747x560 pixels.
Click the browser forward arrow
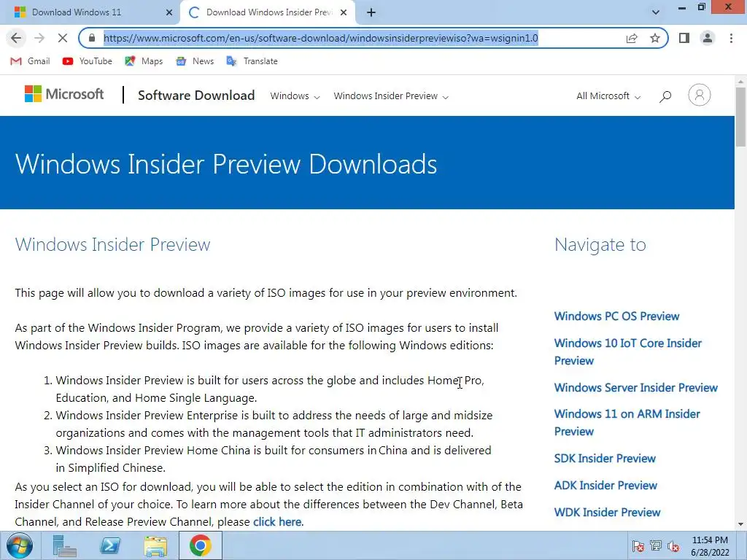click(x=39, y=38)
